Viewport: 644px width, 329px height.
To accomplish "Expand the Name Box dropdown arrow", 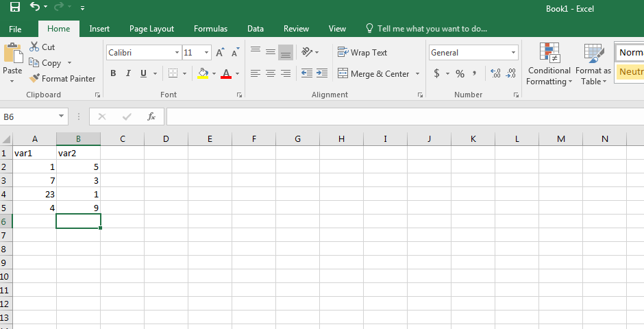I will tap(62, 117).
